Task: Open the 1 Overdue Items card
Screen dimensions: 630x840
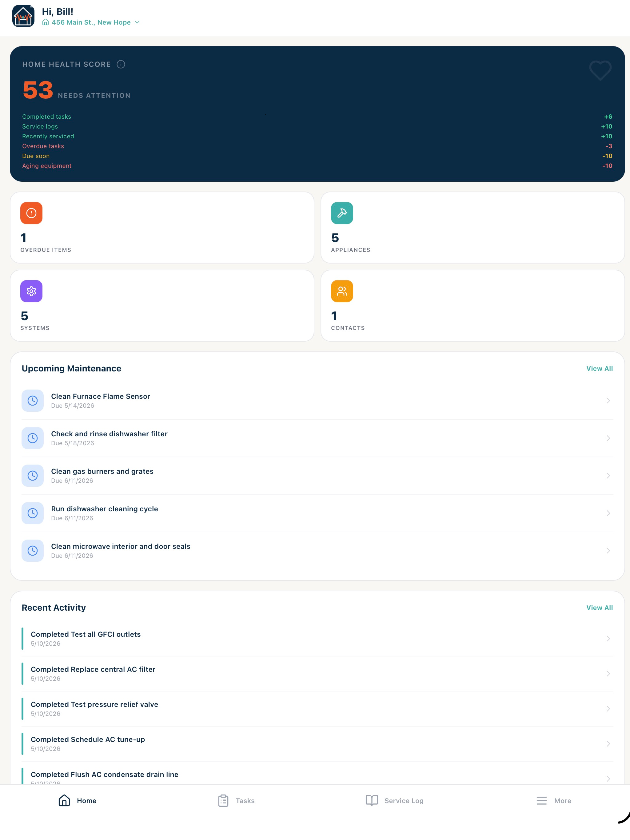Action: point(162,228)
